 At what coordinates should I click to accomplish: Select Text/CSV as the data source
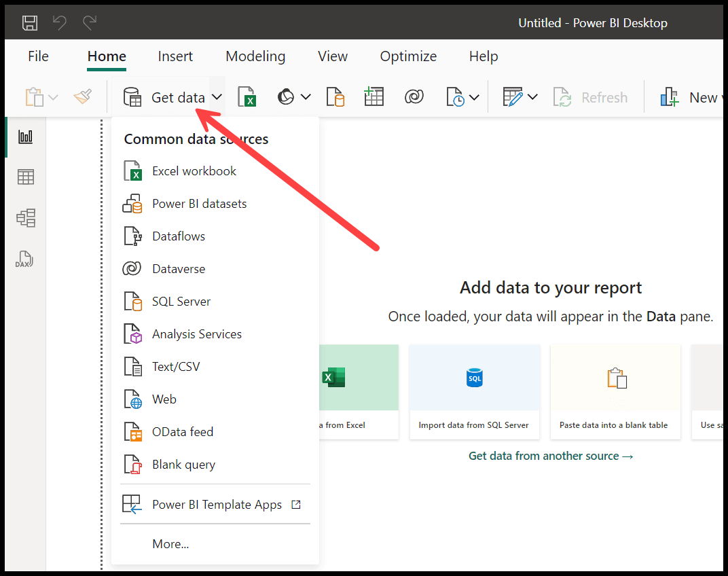(215, 367)
